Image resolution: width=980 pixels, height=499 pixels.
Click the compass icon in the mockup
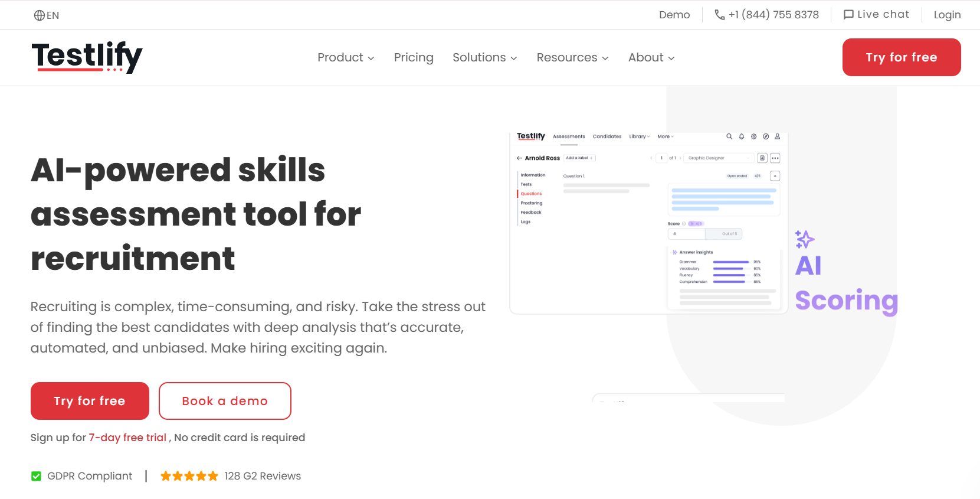point(766,136)
